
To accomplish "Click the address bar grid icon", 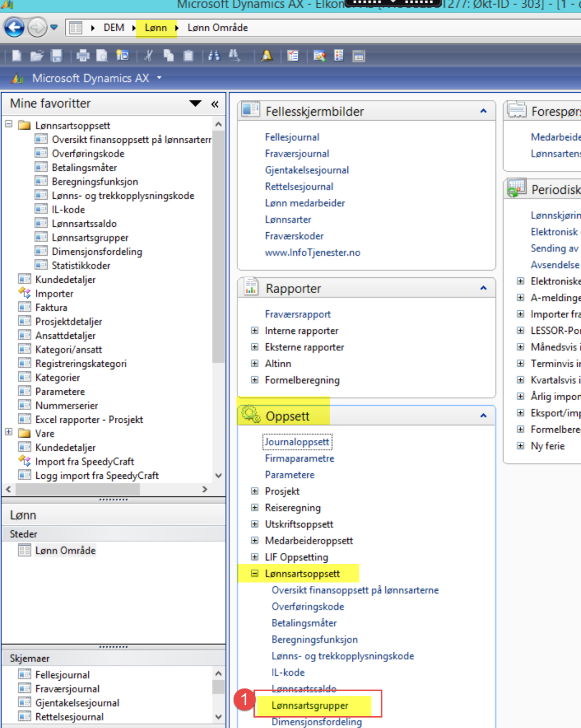I will 76,27.
